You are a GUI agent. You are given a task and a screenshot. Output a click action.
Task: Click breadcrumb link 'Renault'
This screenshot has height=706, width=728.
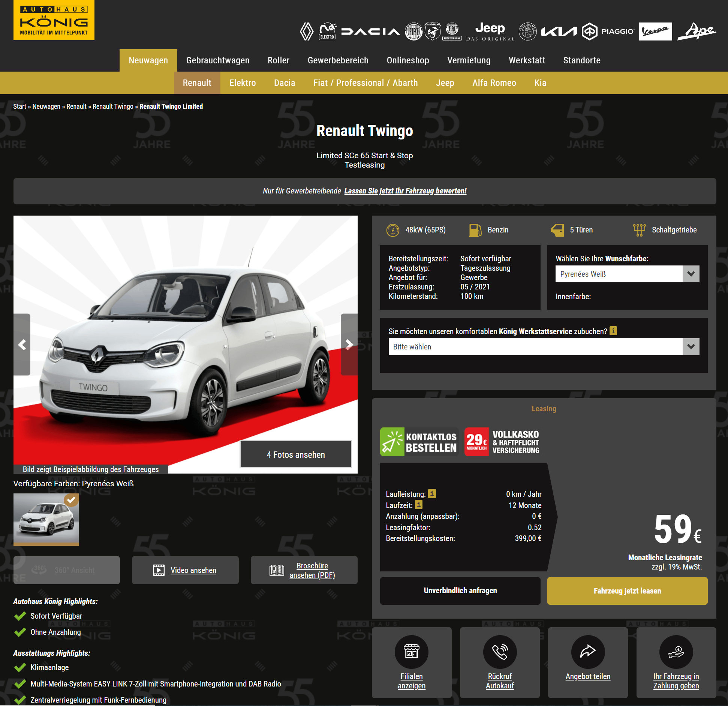[x=76, y=106]
